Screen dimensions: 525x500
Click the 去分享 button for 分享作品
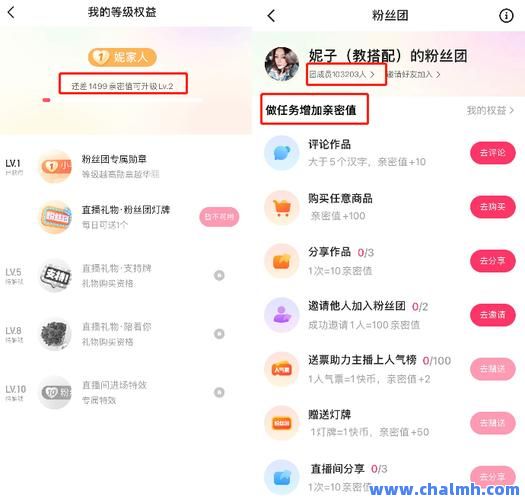pyautogui.click(x=493, y=261)
